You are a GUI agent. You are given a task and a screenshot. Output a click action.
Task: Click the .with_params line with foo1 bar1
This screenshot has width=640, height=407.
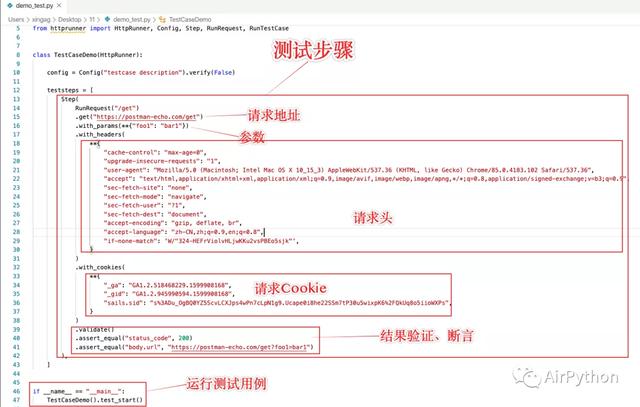tap(132, 126)
